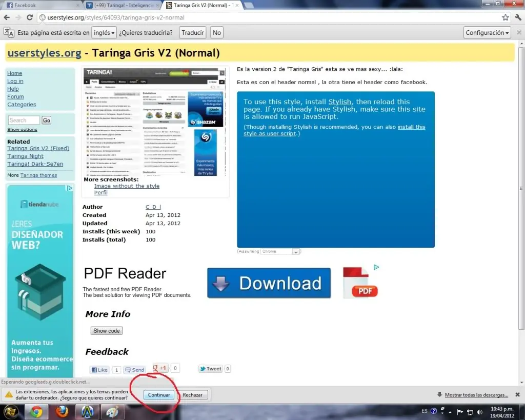Click the Traducir button

click(x=193, y=32)
